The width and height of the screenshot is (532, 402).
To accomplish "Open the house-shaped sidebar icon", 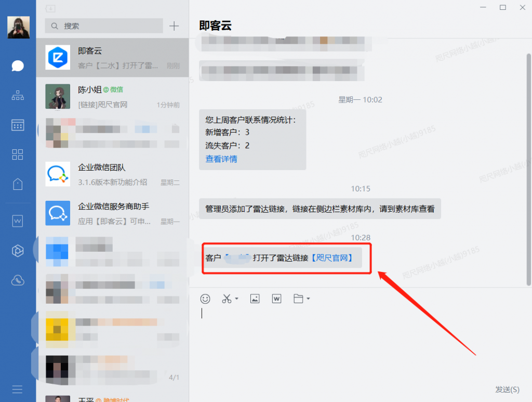I will 18,184.
